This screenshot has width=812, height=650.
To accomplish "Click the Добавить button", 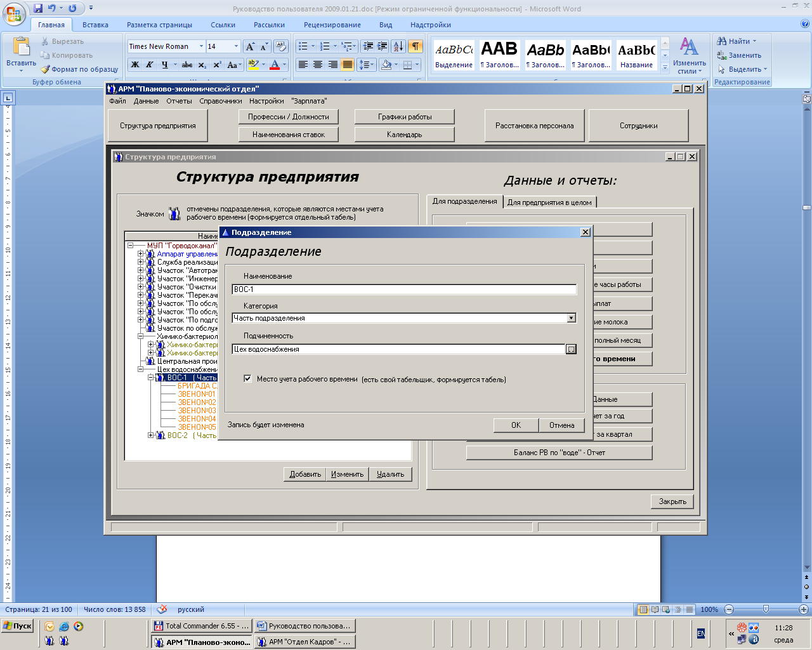I will coord(305,474).
